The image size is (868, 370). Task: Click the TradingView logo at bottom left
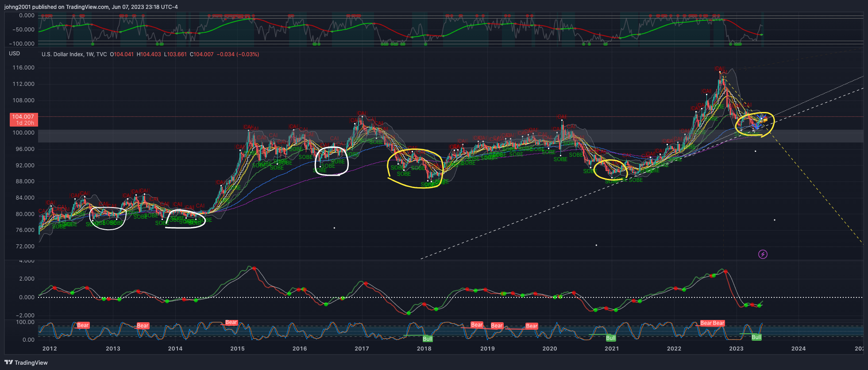pos(26,362)
